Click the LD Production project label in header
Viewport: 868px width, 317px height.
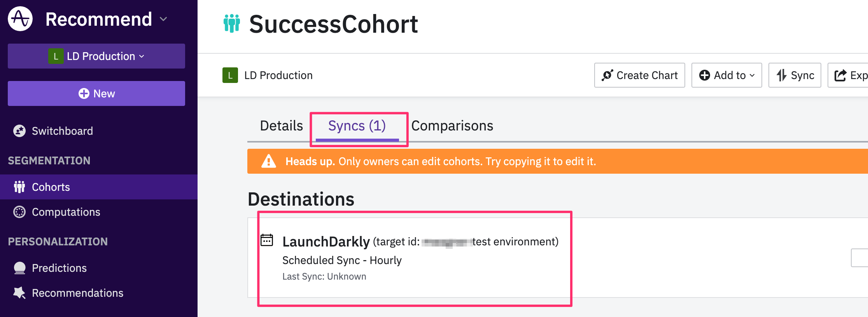(x=278, y=75)
